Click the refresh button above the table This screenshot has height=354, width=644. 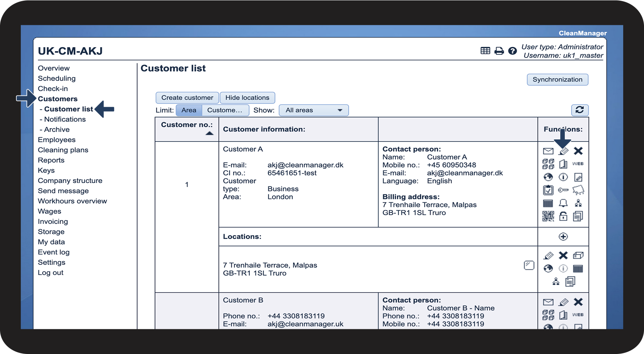coord(579,110)
